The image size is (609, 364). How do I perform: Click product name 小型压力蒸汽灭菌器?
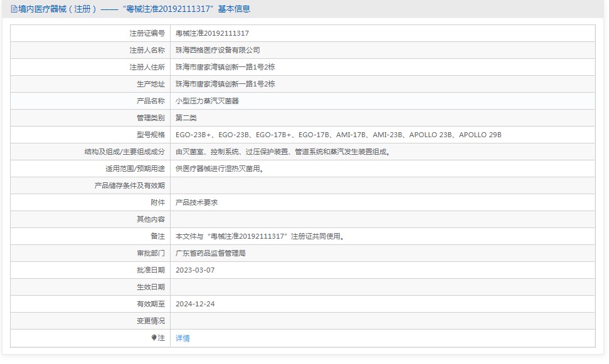207,101
